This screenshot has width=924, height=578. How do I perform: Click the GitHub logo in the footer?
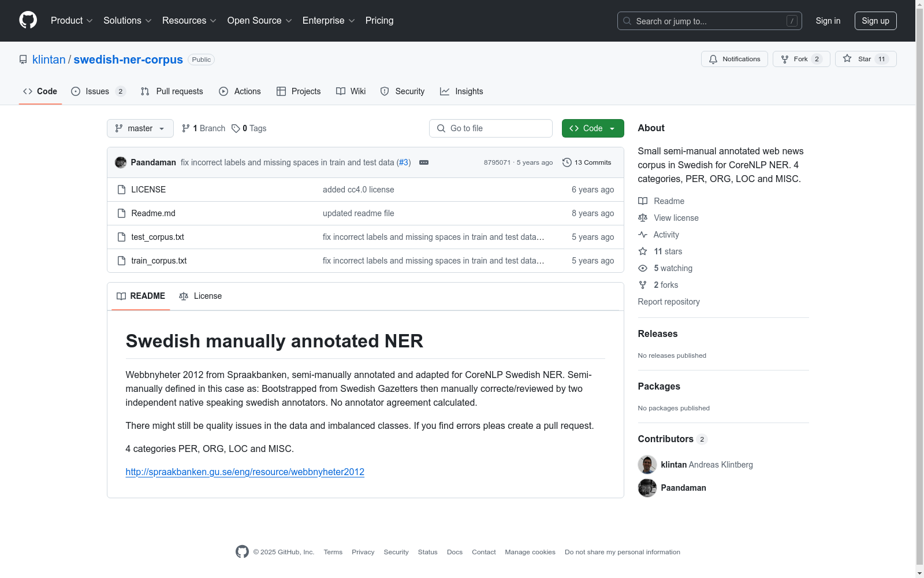tap(242, 552)
